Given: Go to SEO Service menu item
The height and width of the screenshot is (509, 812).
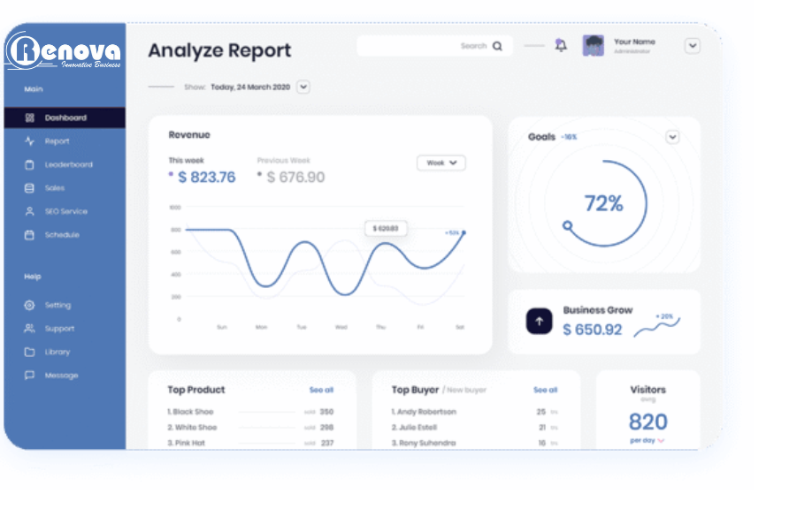Looking at the screenshot, I should tap(65, 211).
